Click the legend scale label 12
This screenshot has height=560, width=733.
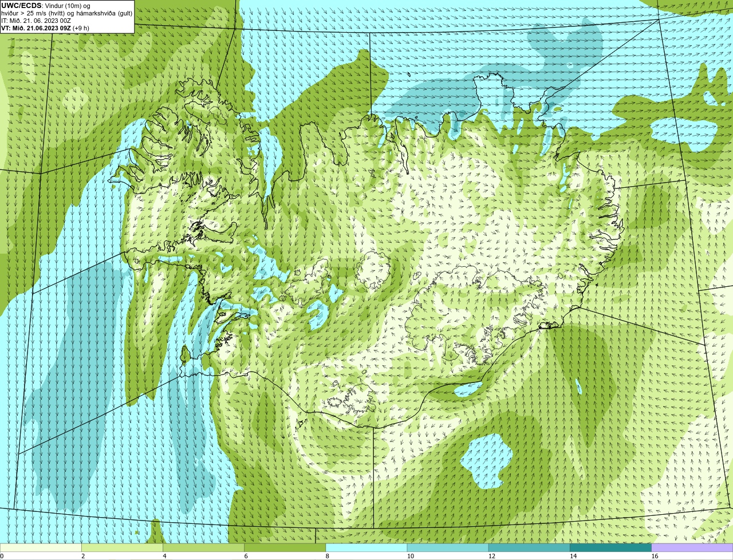click(x=492, y=556)
